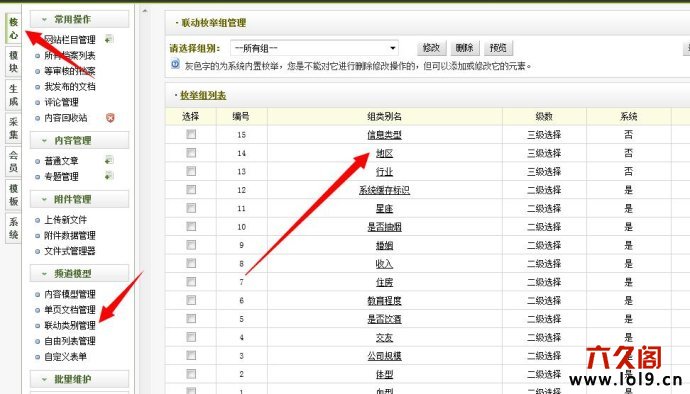Open 文件式管理器 in the sidebar
690x394 pixels.
(70, 251)
